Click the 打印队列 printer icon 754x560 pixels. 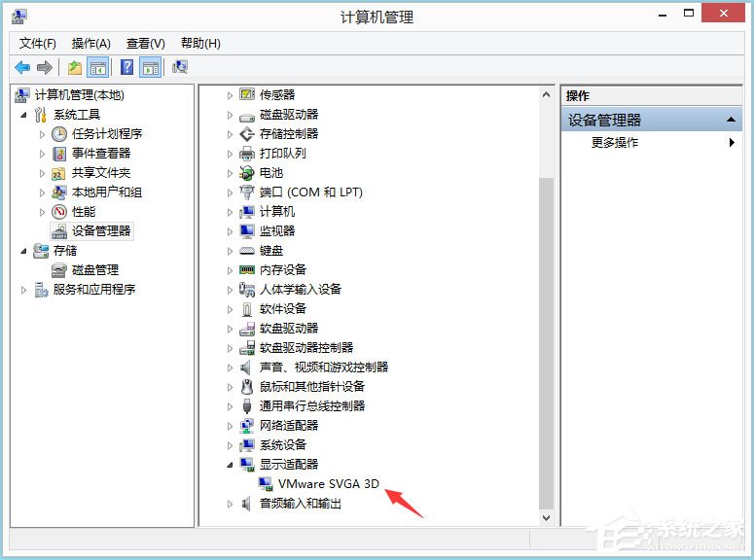(x=247, y=154)
